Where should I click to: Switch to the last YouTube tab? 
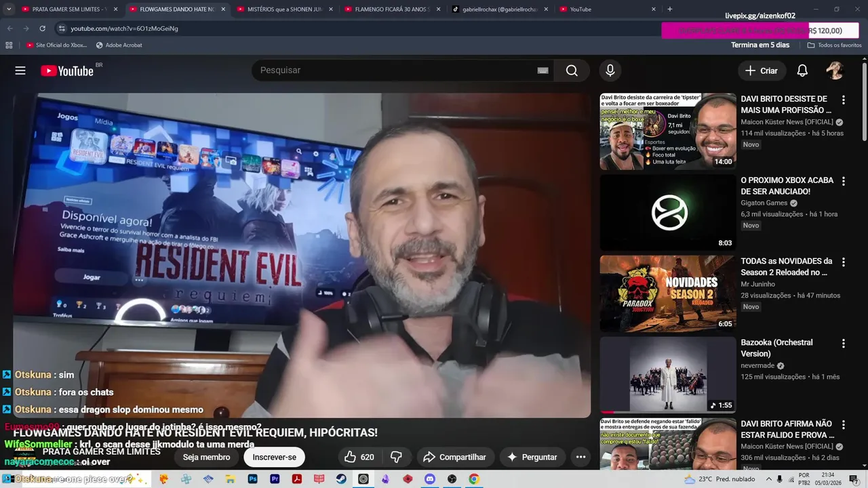click(608, 9)
